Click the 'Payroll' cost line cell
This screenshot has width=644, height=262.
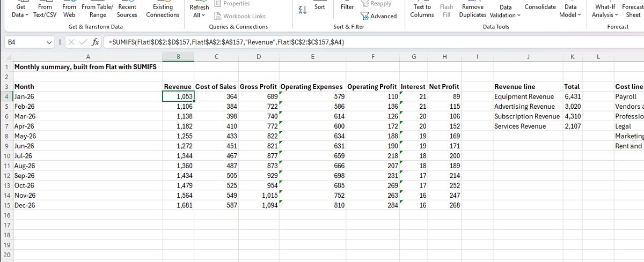coord(628,97)
